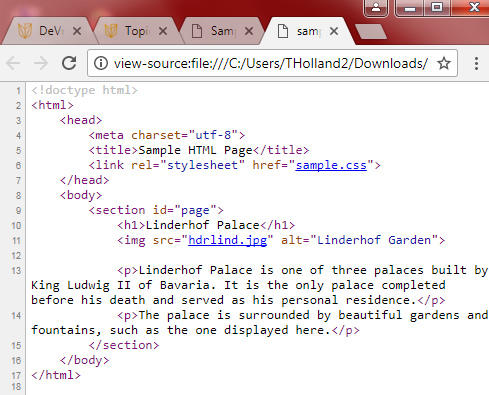Open Chrome's three-dot menu
This screenshot has height=395, width=489.
(476, 63)
